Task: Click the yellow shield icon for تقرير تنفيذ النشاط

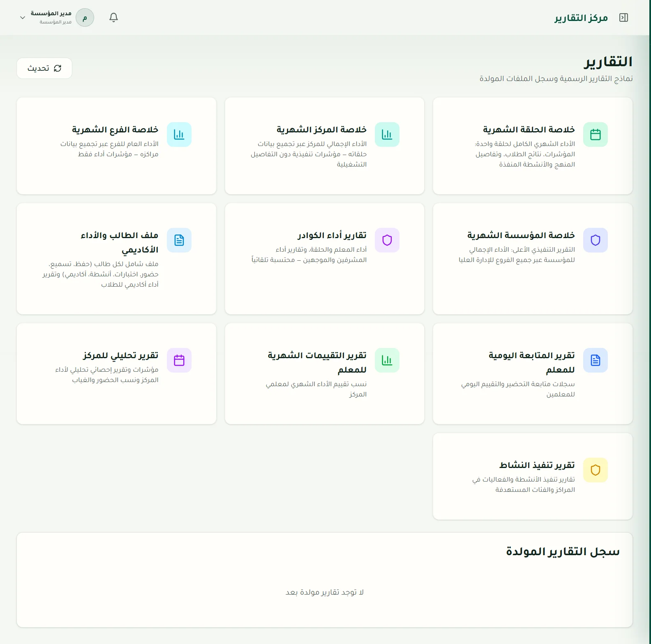Action: pyautogui.click(x=596, y=470)
